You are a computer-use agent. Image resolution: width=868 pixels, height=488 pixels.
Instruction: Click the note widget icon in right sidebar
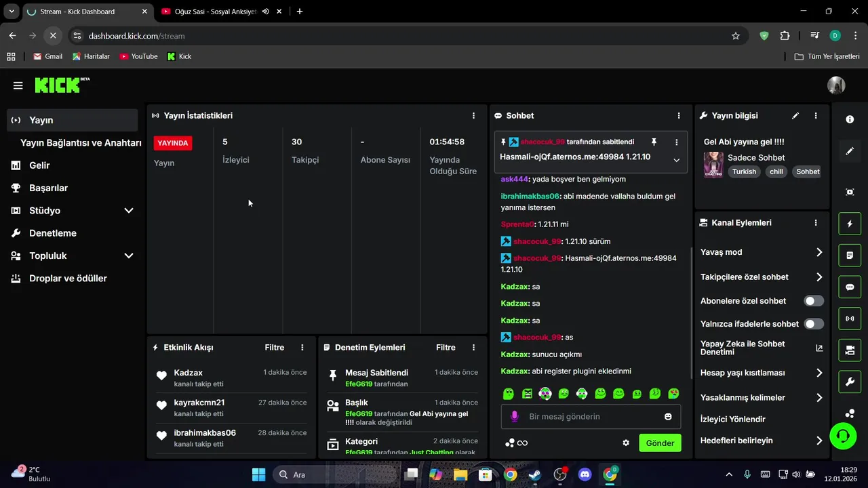point(850,256)
